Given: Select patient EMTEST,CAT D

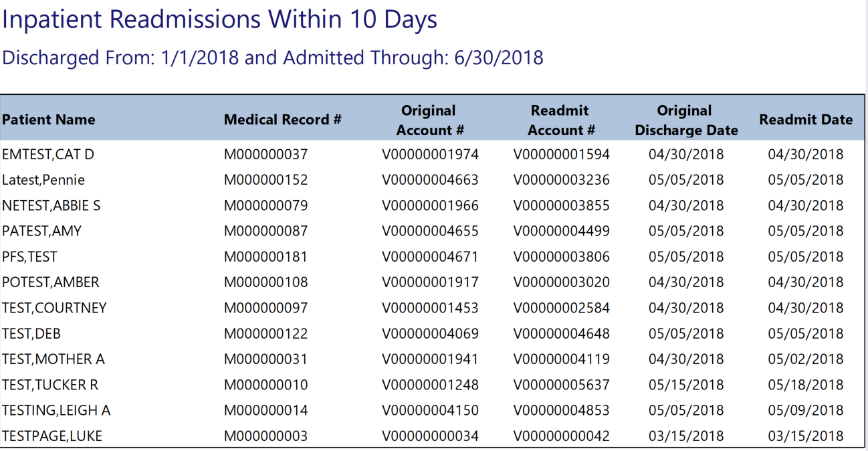Looking at the screenshot, I should tap(48, 155).
